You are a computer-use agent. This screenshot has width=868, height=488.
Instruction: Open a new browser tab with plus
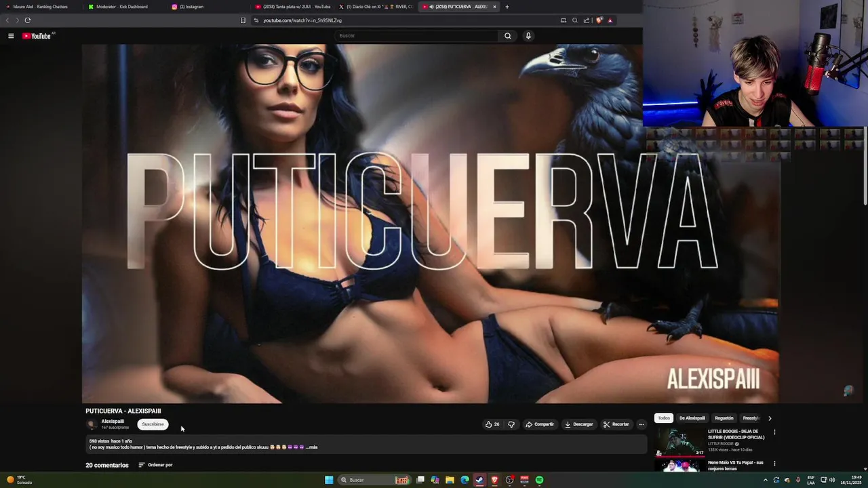tap(507, 7)
